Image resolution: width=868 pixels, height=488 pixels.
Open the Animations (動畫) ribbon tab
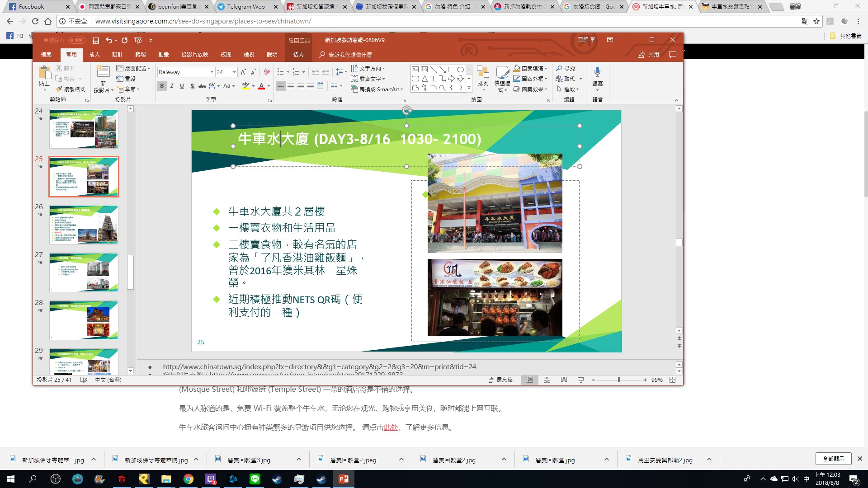tap(164, 55)
